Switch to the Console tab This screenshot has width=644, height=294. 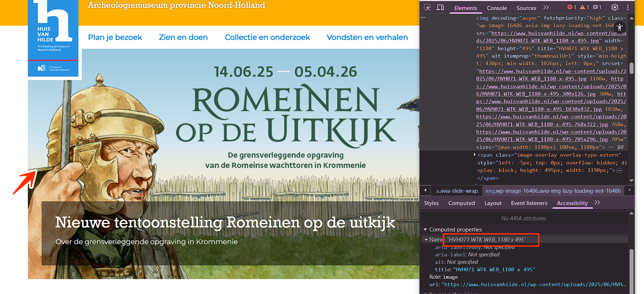pos(496,8)
